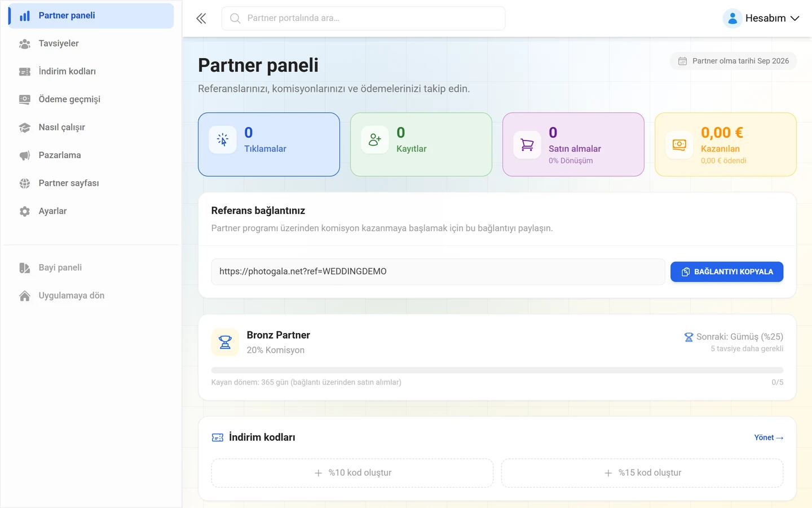The height and width of the screenshot is (508, 812).
Task: Click the Sonraki: Gümüş (%25) text
Action: coord(739,337)
